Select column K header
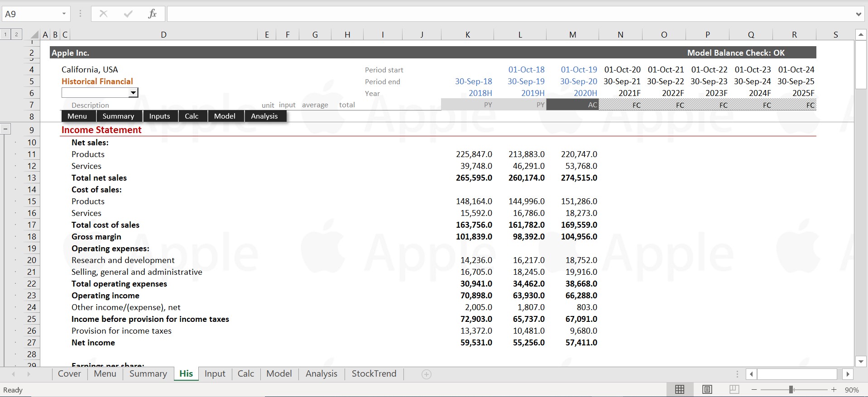Image resolution: width=868 pixels, height=397 pixels. coord(468,35)
